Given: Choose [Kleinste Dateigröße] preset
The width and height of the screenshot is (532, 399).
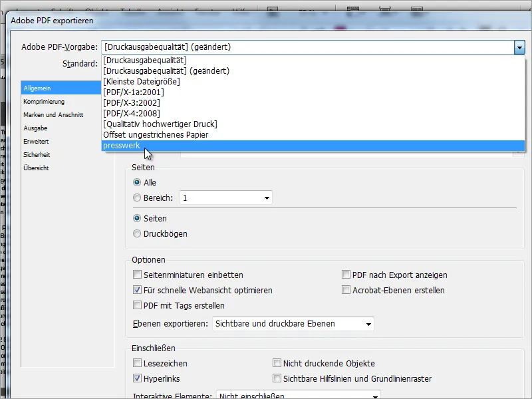Looking at the screenshot, I should [313, 81].
